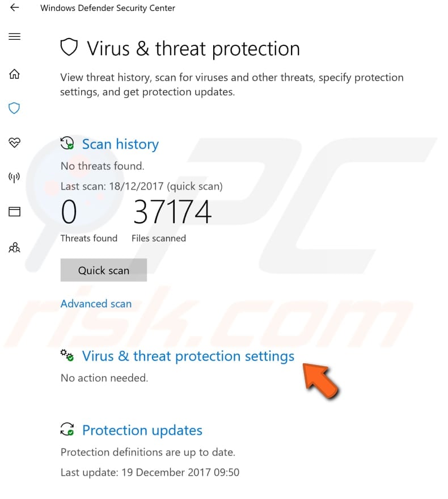
Task: Open App & browser control via window icon
Action: point(14,212)
